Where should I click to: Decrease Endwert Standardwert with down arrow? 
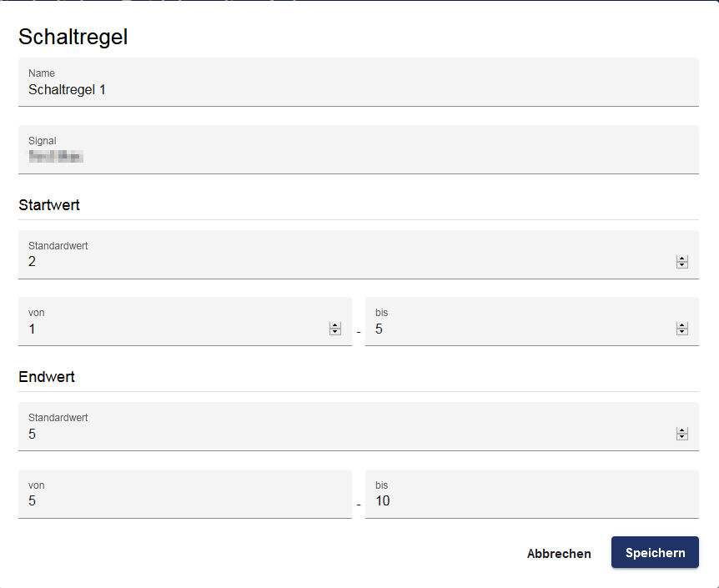[x=681, y=437]
